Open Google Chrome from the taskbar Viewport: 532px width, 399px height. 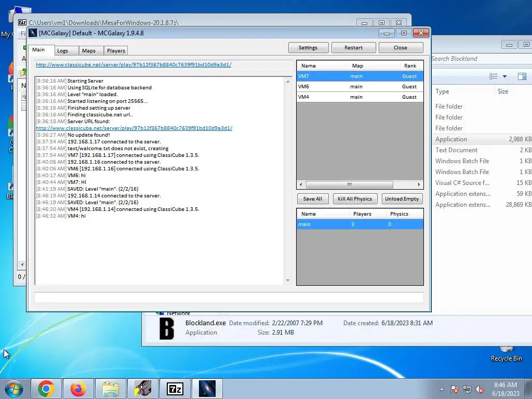pyautogui.click(x=46, y=389)
